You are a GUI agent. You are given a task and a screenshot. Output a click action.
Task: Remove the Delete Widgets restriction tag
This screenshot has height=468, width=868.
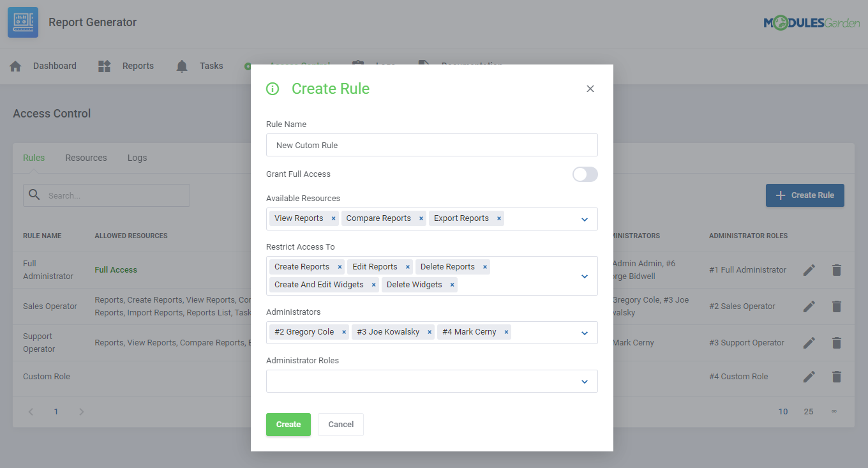pos(453,285)
